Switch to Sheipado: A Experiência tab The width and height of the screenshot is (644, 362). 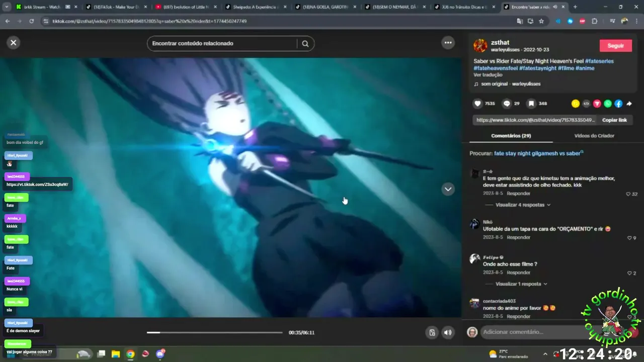(x=256, y=7)
